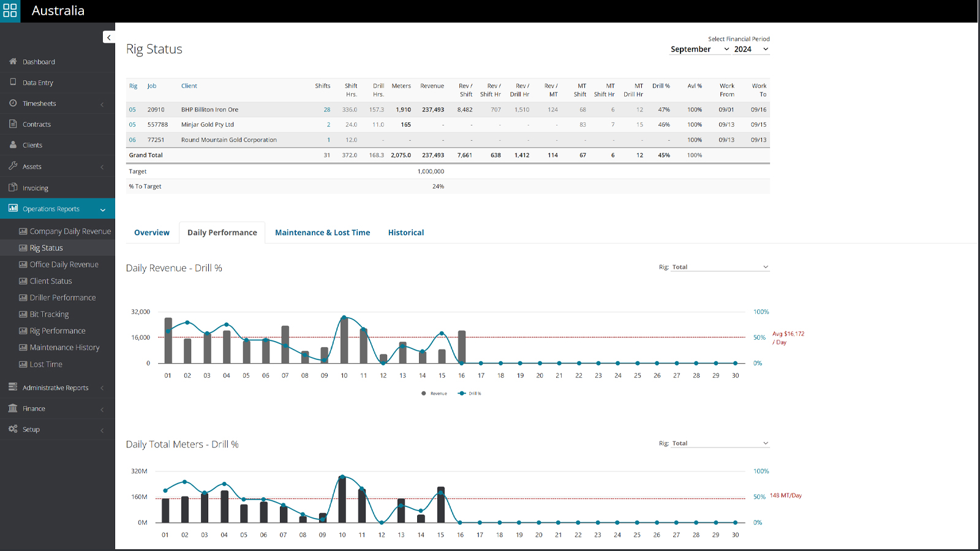Open the 2024 year dropdown
The width and height of the screenshot is (980, 551).
[751, 50]
